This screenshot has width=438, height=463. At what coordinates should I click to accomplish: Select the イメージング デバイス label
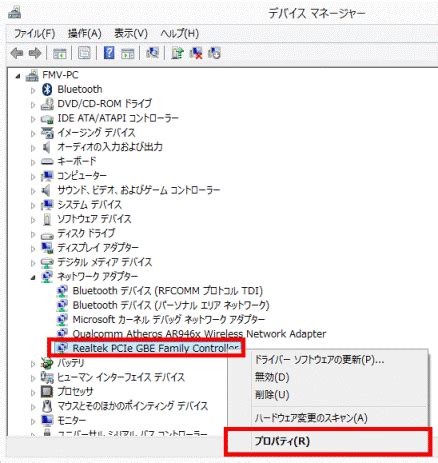tap(96, 133)
